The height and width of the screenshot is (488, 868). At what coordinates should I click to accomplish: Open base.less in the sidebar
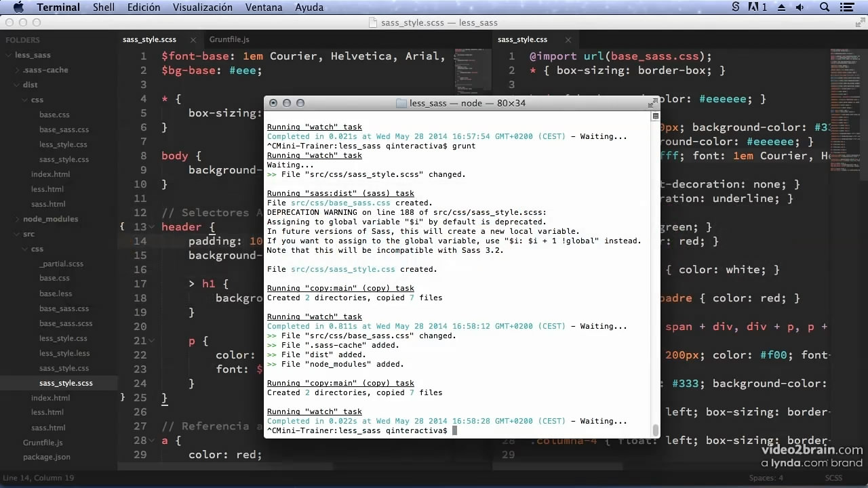tap(56, 293)
